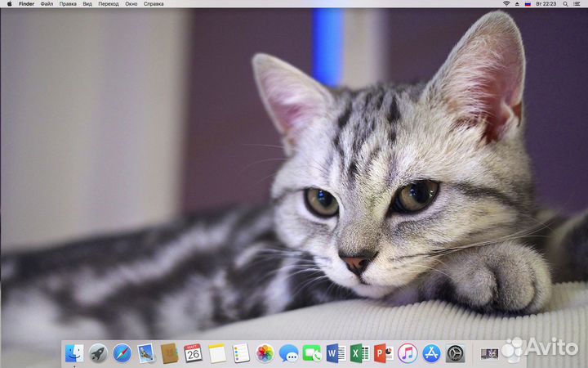Click the Wi-Fi status icon
The width and height of the screenshot is (588, 368).
point(506,4)
